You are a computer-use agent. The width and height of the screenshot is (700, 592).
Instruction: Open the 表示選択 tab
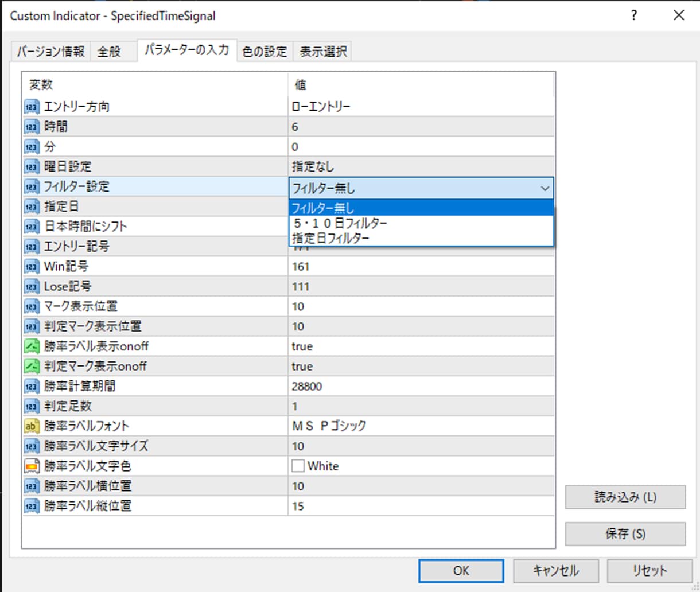(x=323, y=52)
